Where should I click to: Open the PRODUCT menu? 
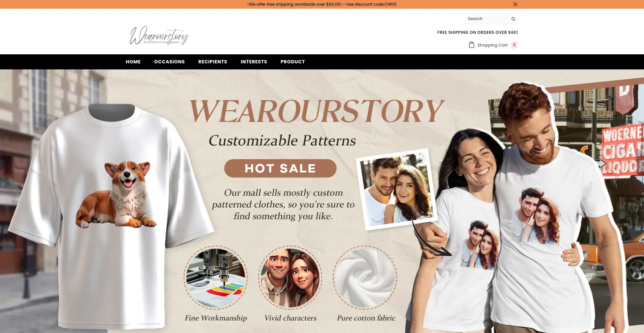tap(293, 62)
